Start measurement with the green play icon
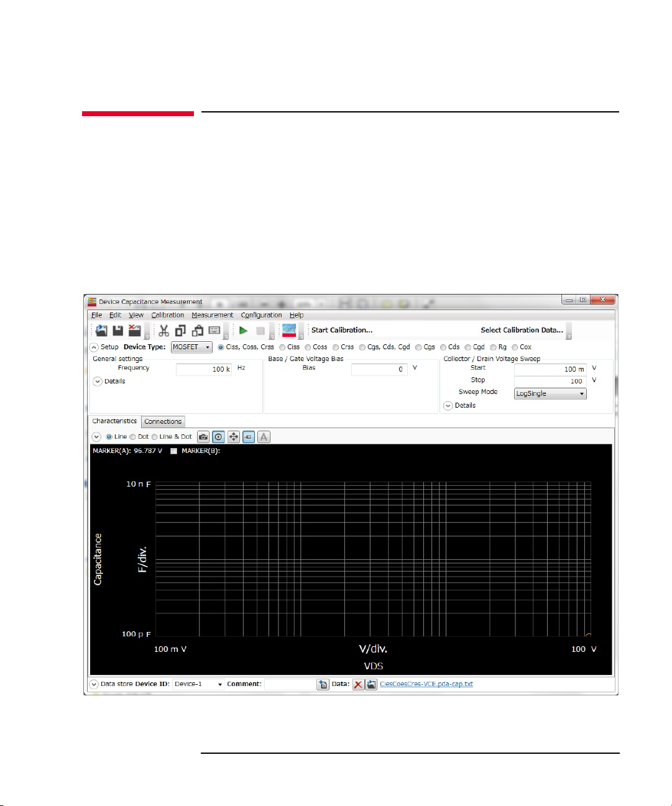The image size is (672, 806). coord(244,331)
